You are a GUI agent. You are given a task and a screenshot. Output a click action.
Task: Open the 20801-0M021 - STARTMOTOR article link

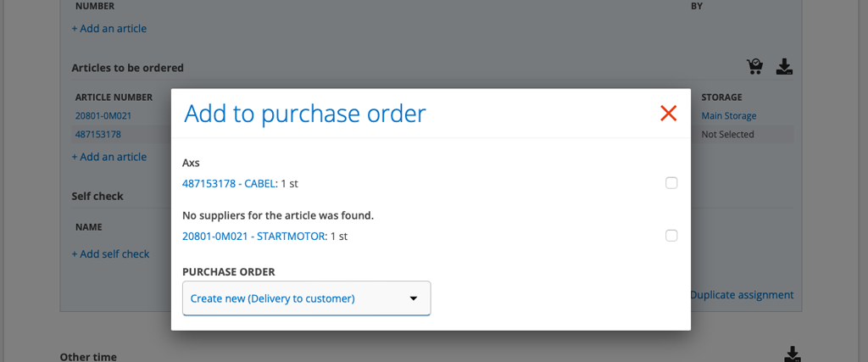[254, 236]
